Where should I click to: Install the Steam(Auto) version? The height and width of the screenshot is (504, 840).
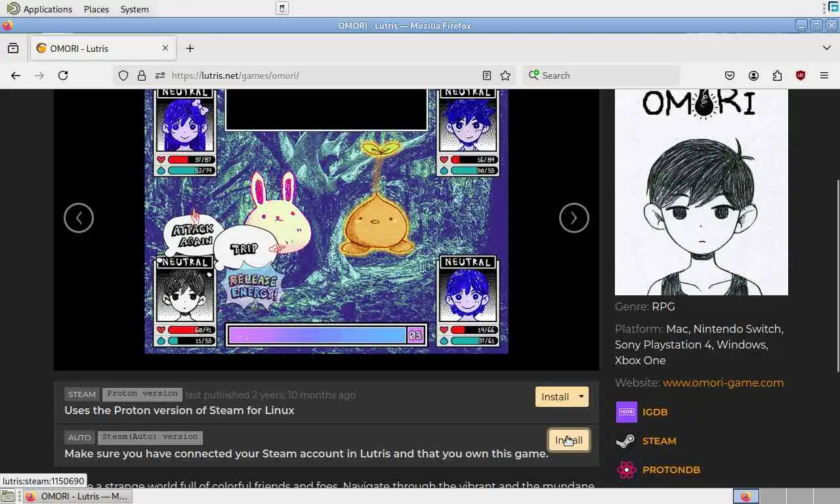coord(569,440)
